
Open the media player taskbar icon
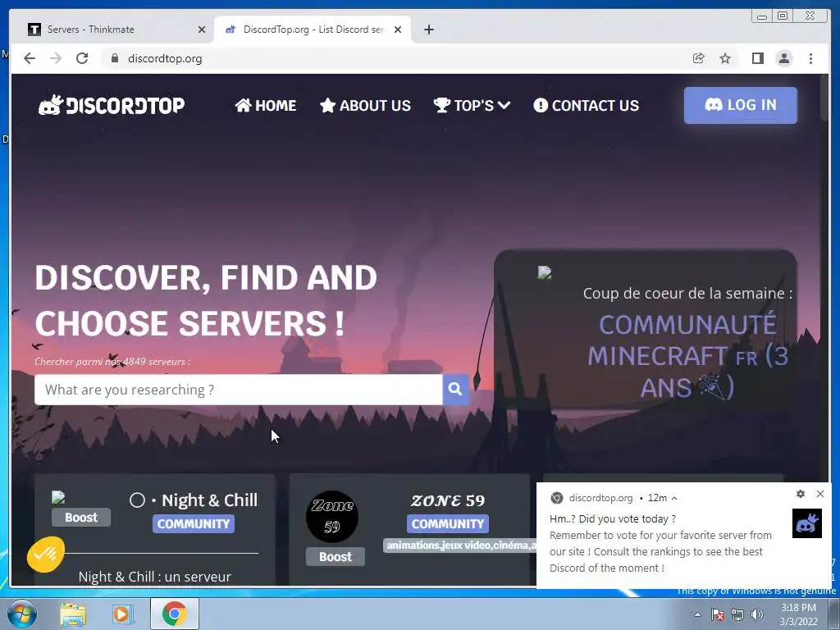[121, 614]
